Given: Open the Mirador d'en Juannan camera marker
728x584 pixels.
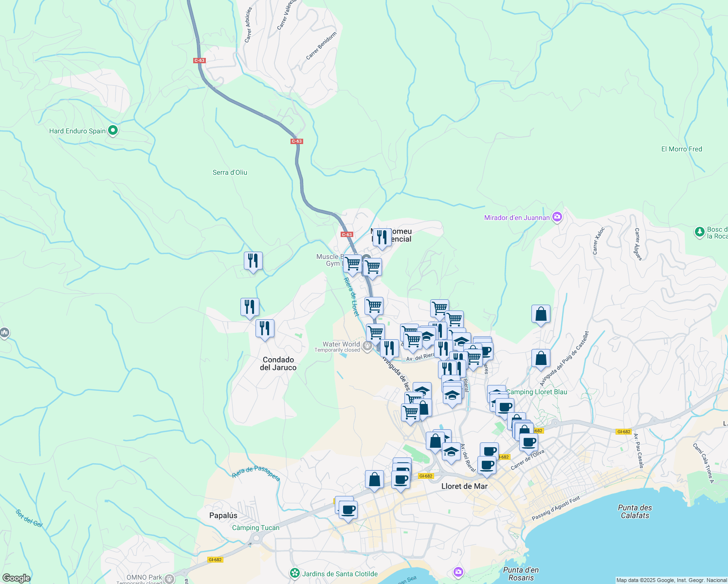Looking at the screenshot, I should pyautogui.click(x=557, y=217).
